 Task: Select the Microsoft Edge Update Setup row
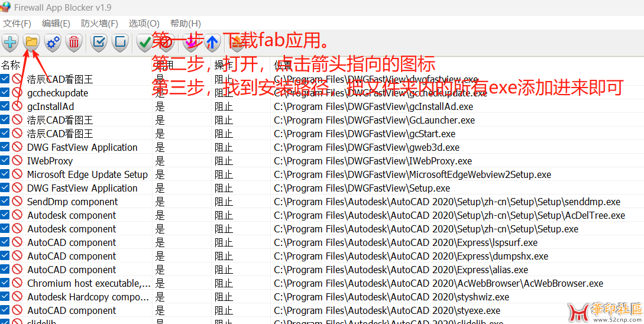pos(87,174)
